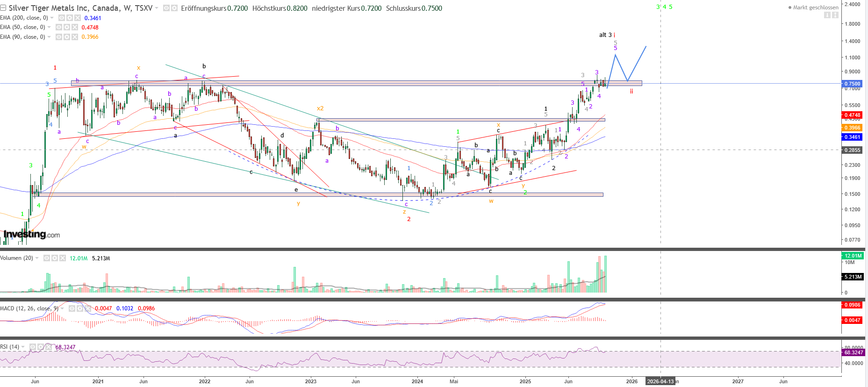Toggle visibility eye of EMA 200
Viewport: 868px width, 387px height.
(x=62, y=18)
